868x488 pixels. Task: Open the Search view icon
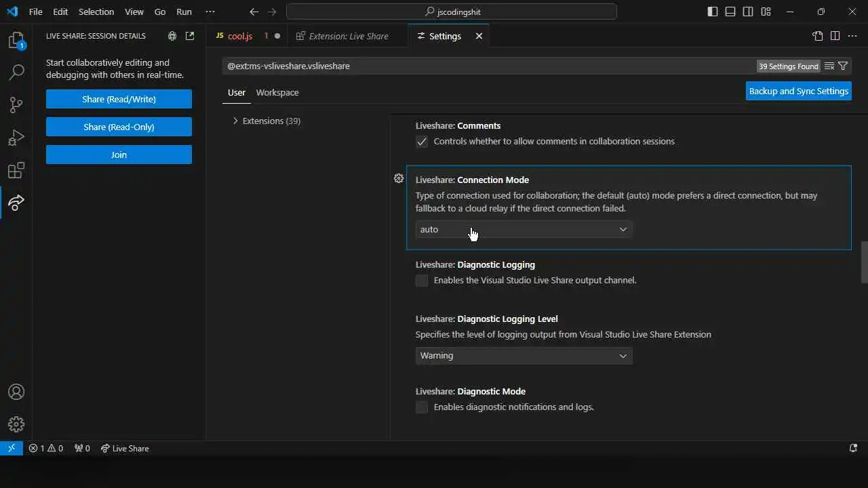tap(16, 72)
